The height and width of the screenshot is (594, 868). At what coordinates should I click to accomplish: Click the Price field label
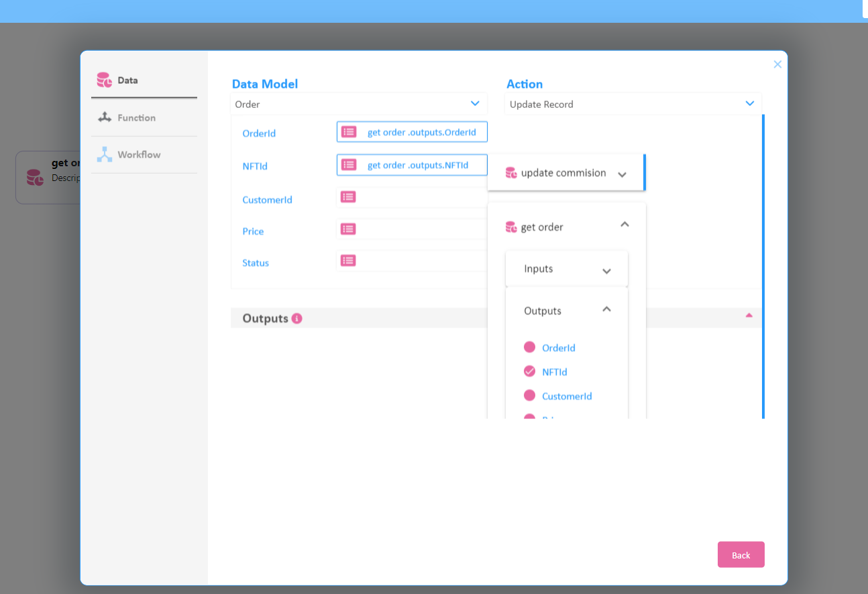[253, 231]
